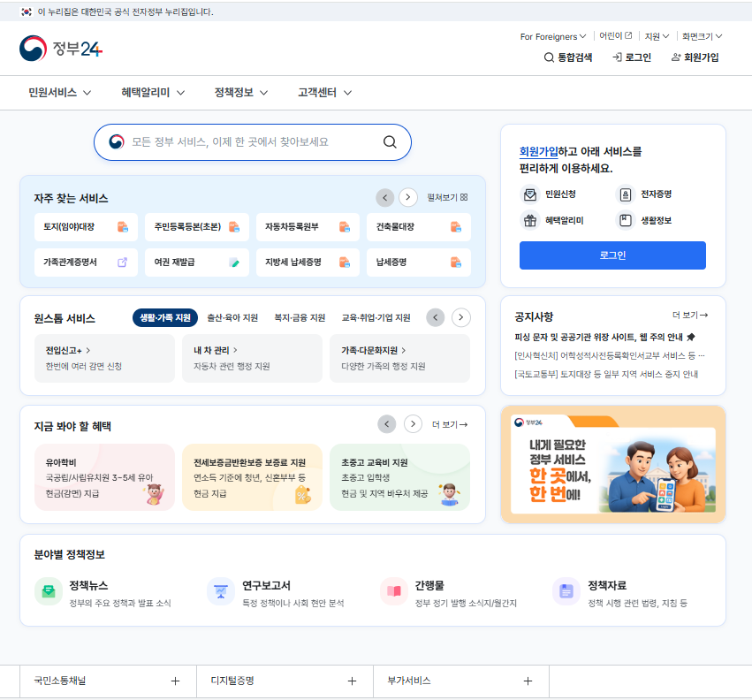752x700 pixels.
Task: Open the 가족·다문화지원 card
Action: (x=400, y=358)
